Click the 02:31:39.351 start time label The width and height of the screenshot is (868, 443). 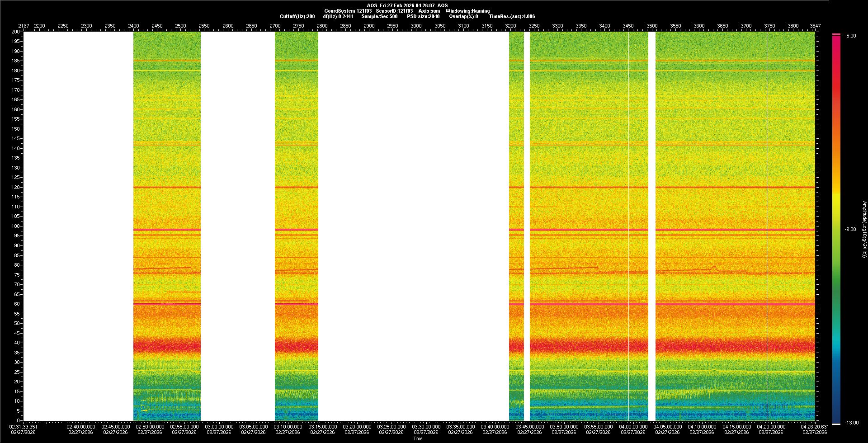24,427
